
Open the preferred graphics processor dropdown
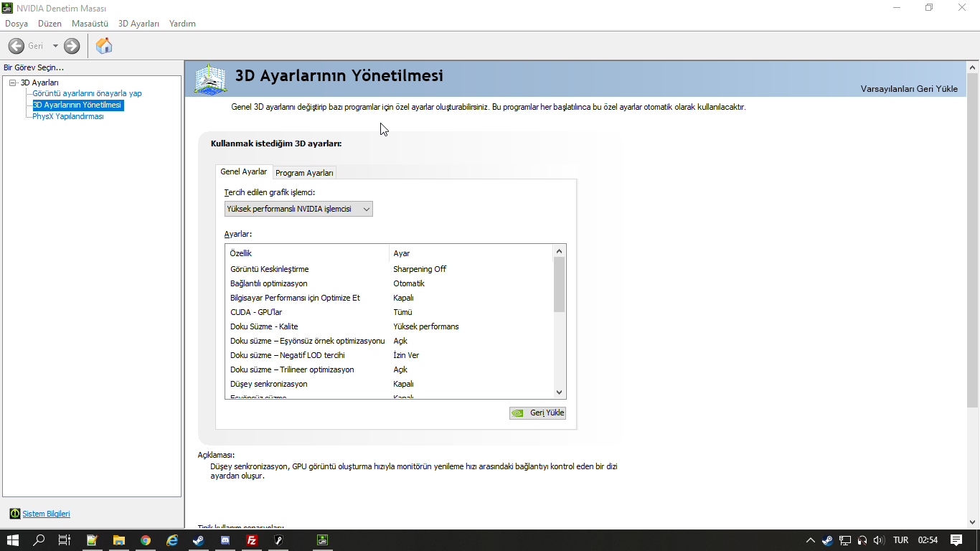[298, 209]
